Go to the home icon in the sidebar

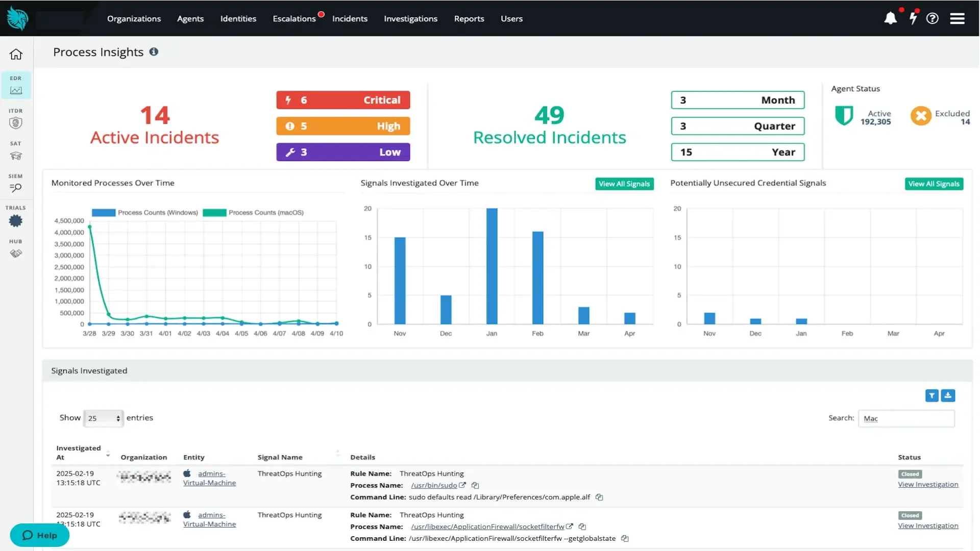[16, 54]
